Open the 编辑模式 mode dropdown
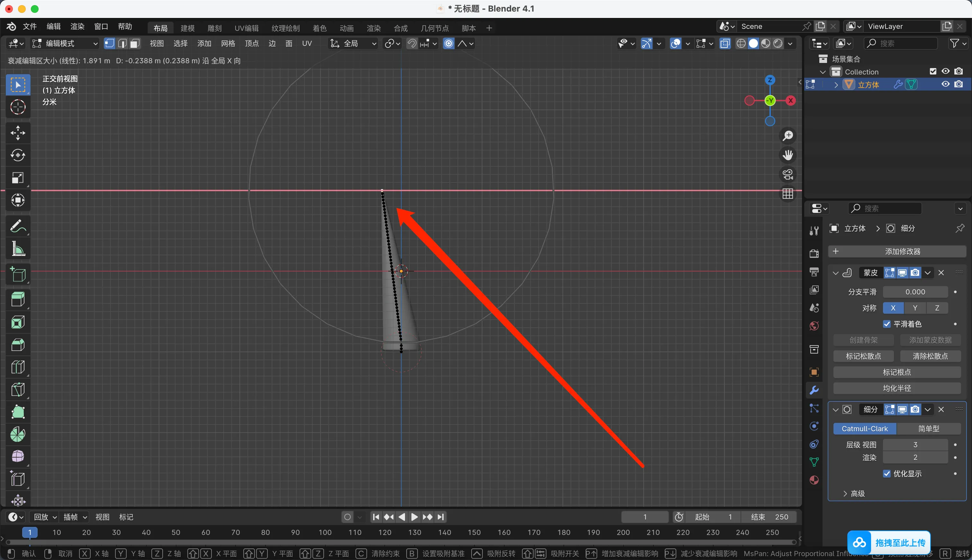The width and height of the screenshot is (972, 560). coord(65,43)
